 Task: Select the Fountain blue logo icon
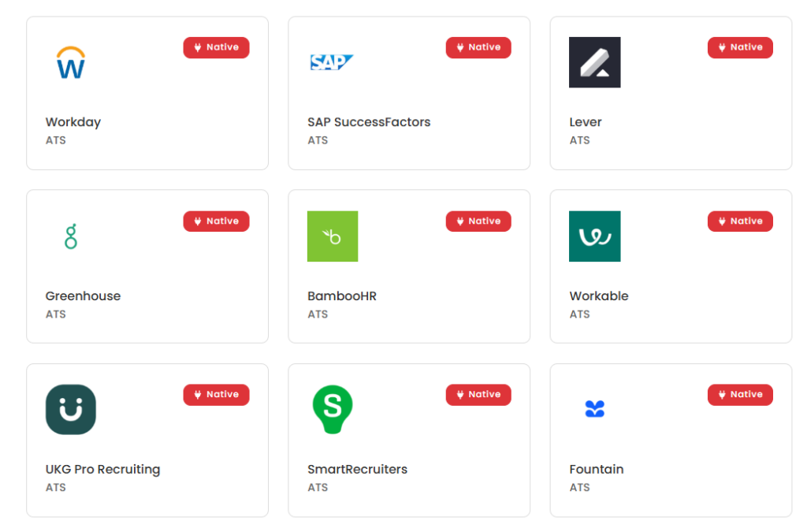click(x=594, y=409)
